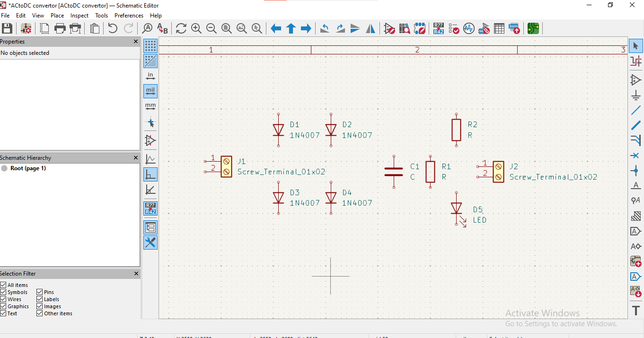
Task: Switch units to millimeters
Action: click(150, 106)
